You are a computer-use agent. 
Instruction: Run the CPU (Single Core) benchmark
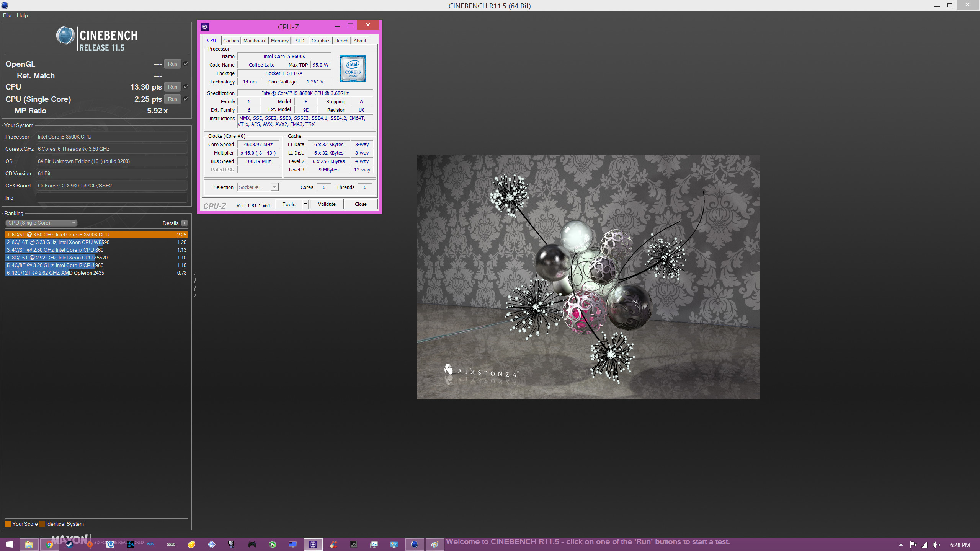tap(173, 99)
